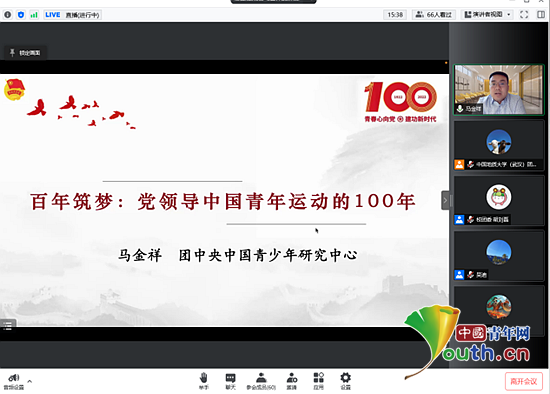This screenshot has width=550, height=394.
Task: Collapse the participant video sidebar
Action: point(445,200)
